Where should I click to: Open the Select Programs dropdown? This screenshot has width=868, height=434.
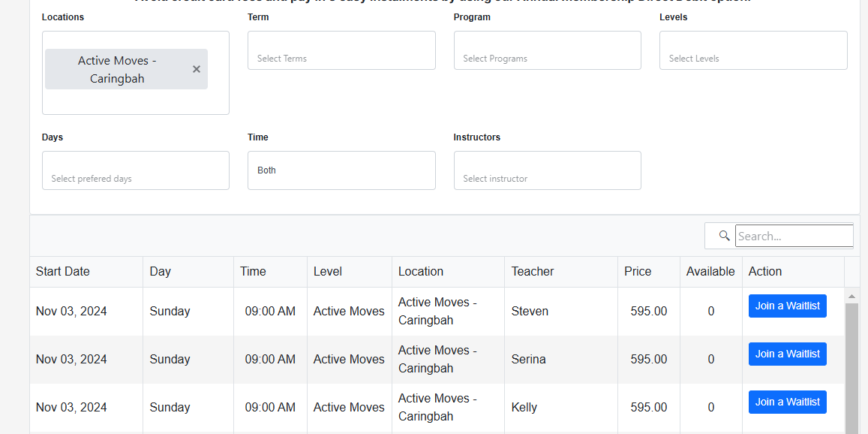[548, 50]
